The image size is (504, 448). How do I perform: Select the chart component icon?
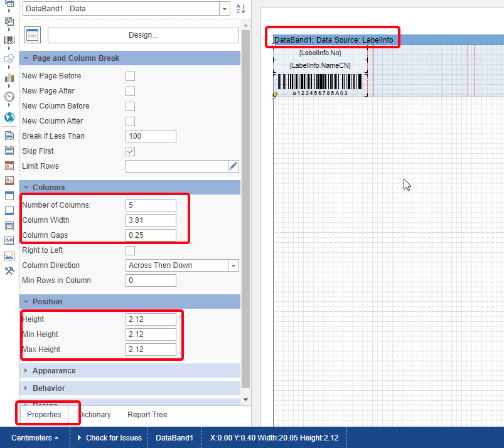tap(9, 78)
